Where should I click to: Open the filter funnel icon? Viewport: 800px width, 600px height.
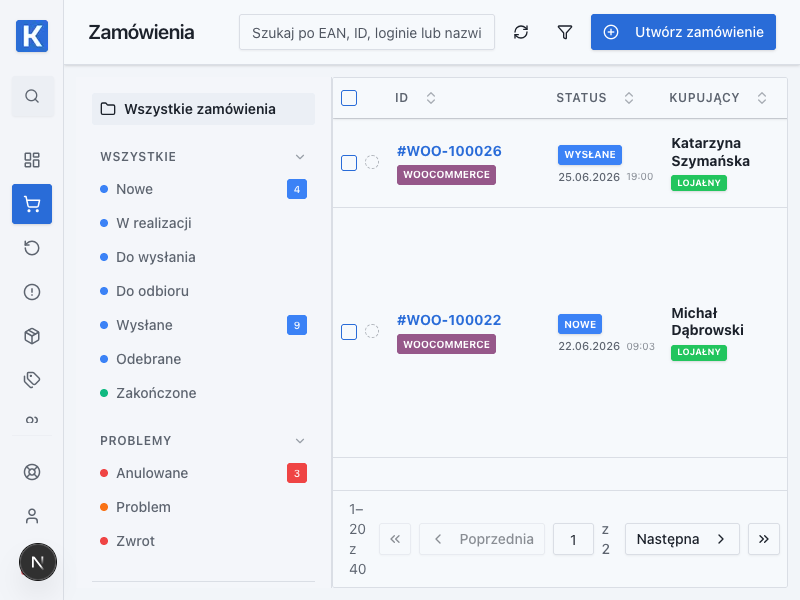click(565, 32)
